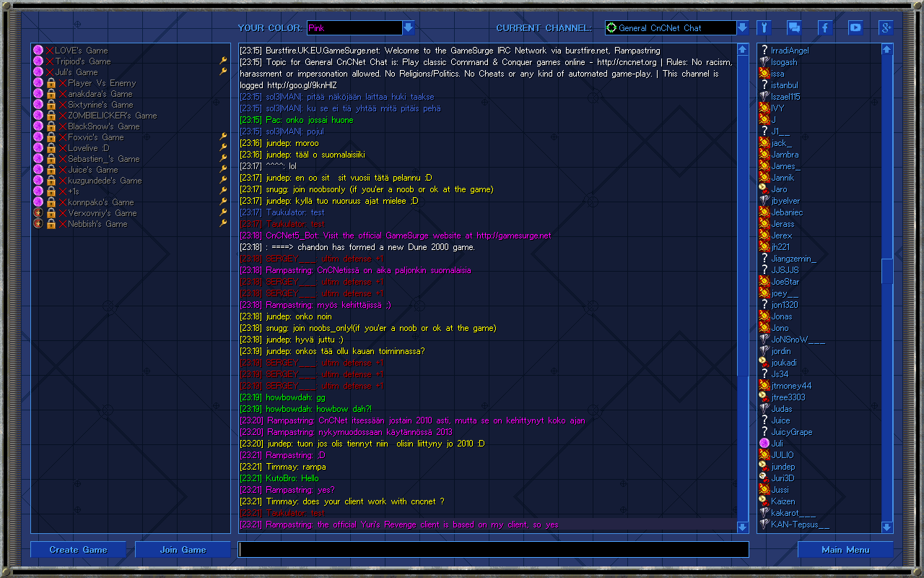Open settings via the wrench icon
The height and width of the screenshot is (578, 924).
[764, 28]
